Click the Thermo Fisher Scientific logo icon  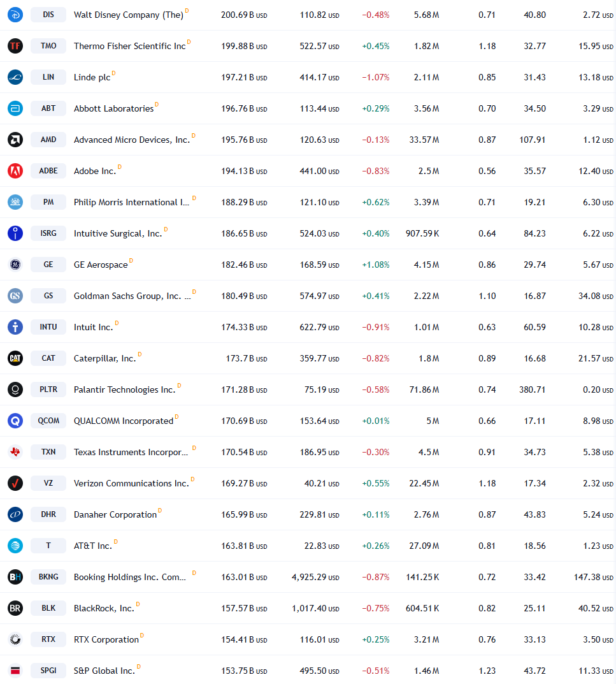[15, 46]
